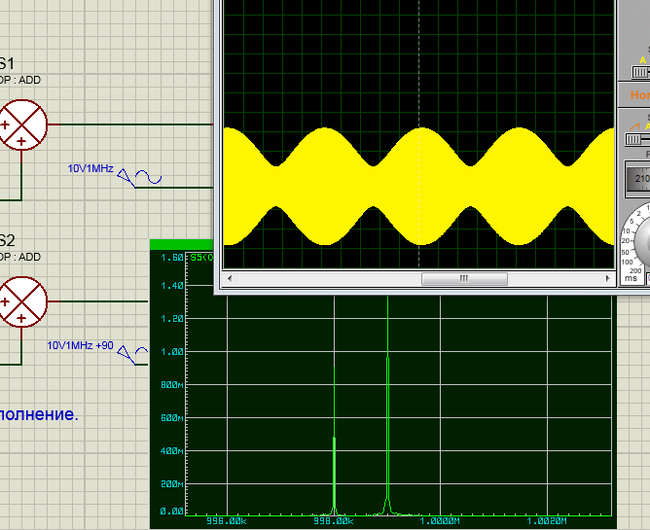
Task: Click the 200m amplitude axis label
Action: click(172, 484)
